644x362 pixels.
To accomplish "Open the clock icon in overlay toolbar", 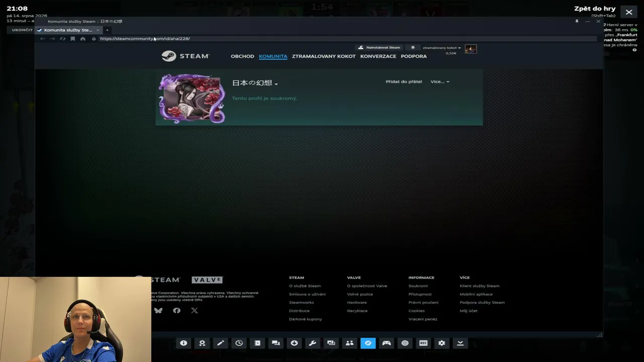I will pos(239,343).
